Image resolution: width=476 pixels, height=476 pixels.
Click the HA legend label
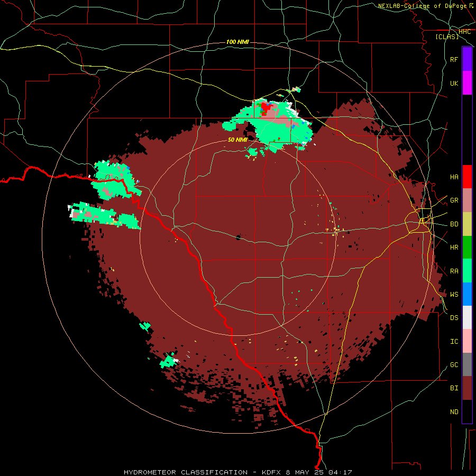coord(454,177)
